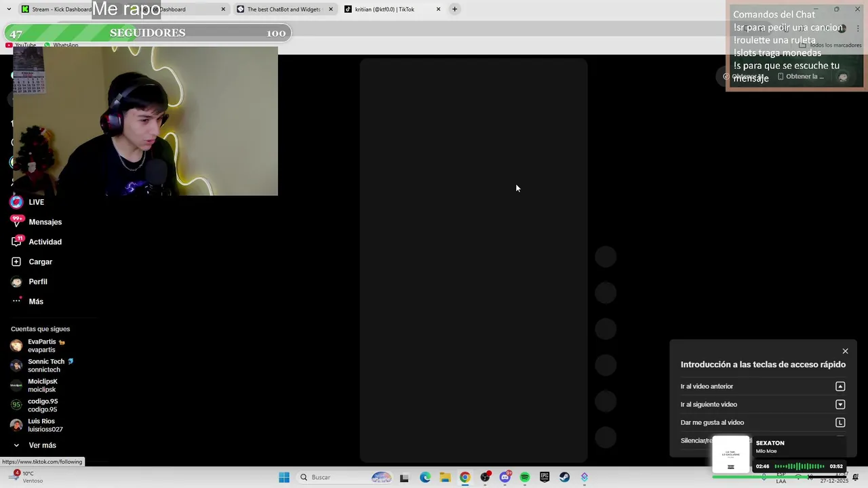Open OBS Studio from the taskbar

tap(485, 477)
